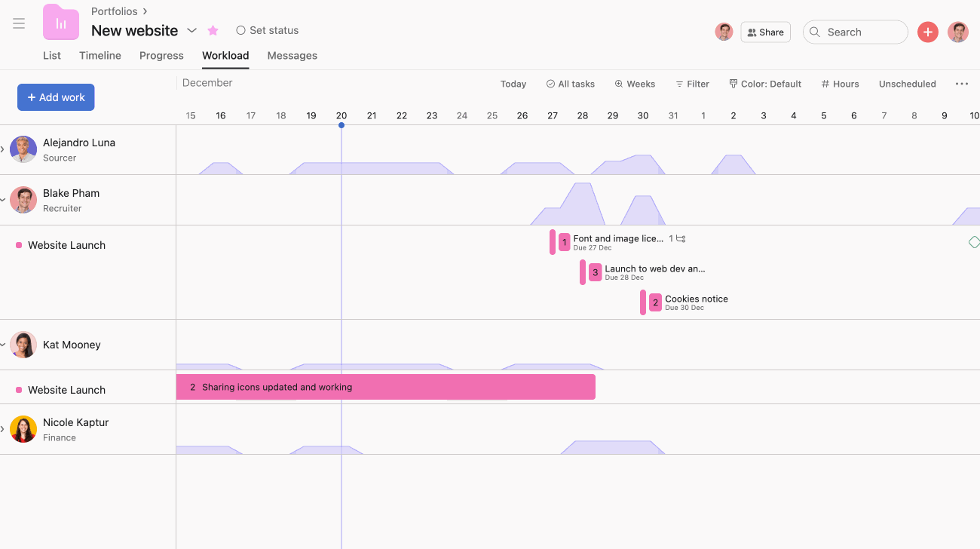Open the Messages tab
Image resolution: width=980 pixels, height=549 pixels.
[292, 55]
